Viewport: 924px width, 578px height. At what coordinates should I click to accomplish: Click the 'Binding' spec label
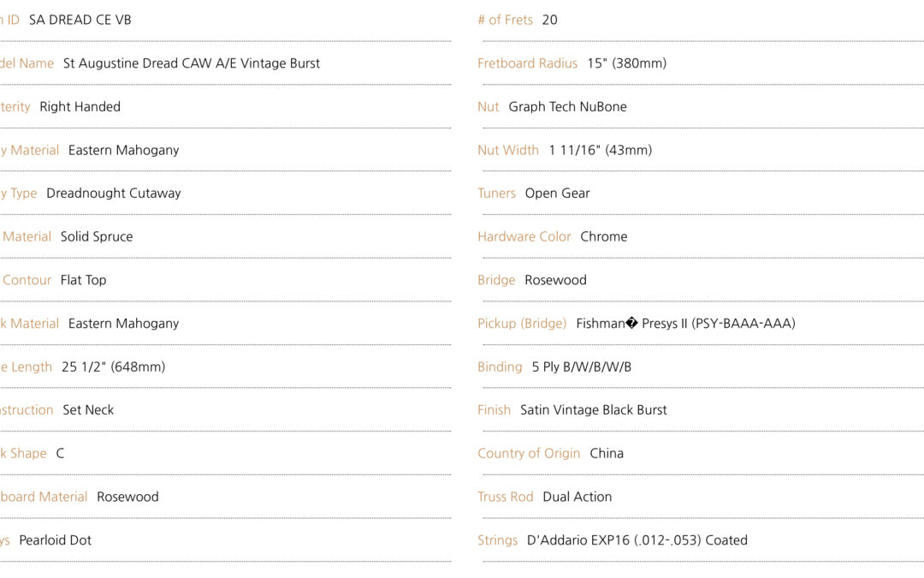500,366
